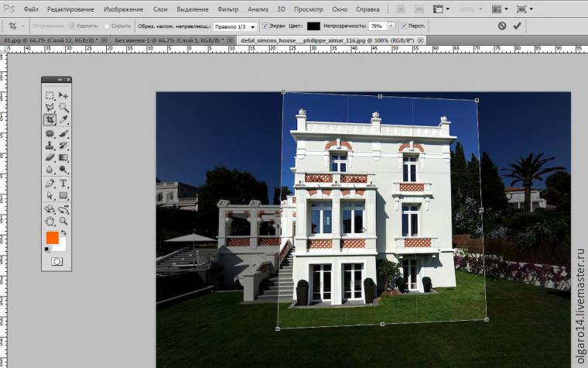Select the Polygonal Lasso tool
This screenshot has width=588, height=368.
tap(50, 108)
